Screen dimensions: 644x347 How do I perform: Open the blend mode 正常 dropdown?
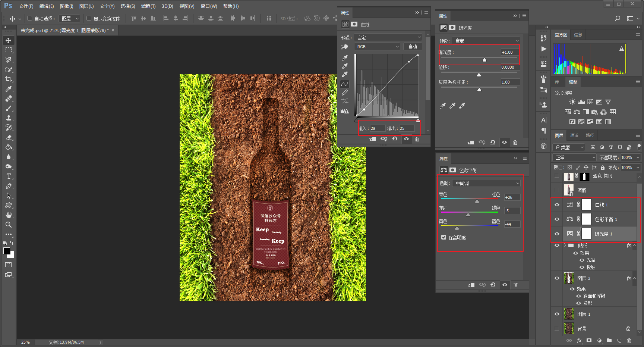(574, 157)
